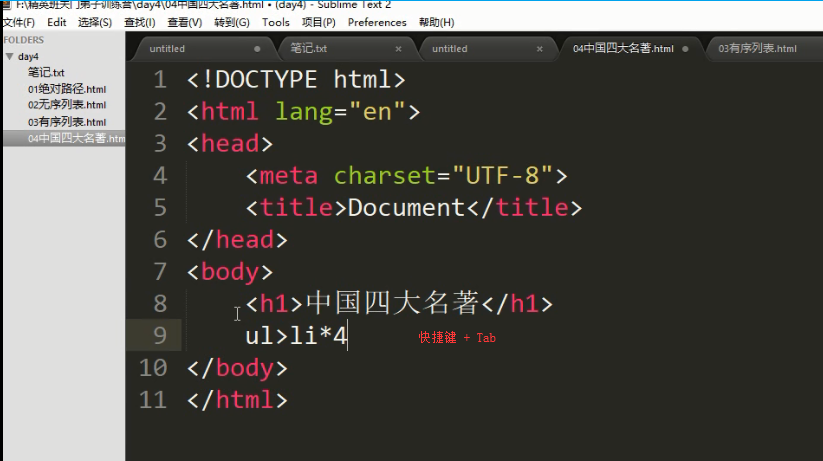Open 02无序列表.html in the sidebar

[67, 105]
